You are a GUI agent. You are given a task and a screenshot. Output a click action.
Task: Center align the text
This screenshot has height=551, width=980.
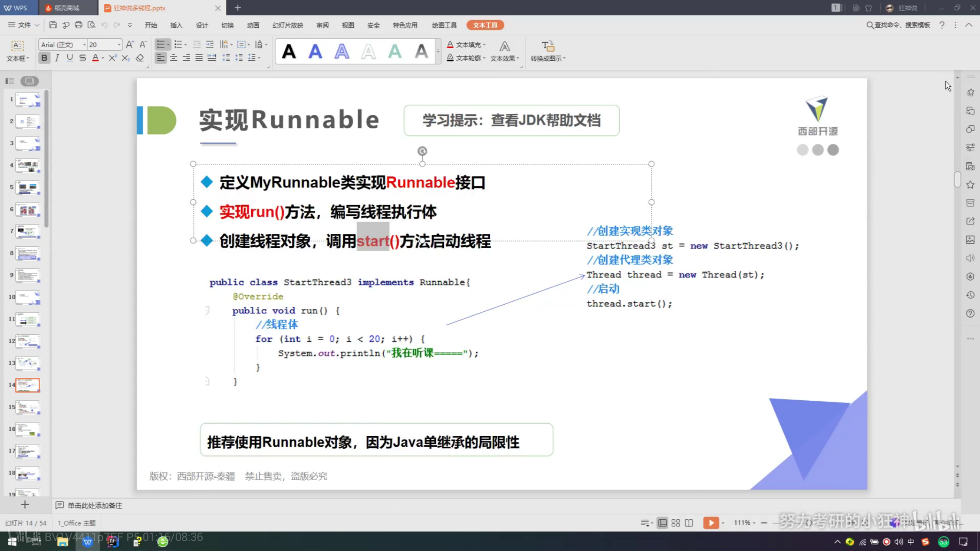(x=174, y=58)
